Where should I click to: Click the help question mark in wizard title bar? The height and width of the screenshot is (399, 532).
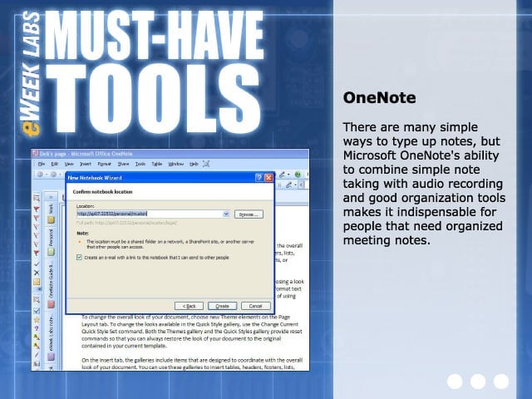tap(259, 177)
